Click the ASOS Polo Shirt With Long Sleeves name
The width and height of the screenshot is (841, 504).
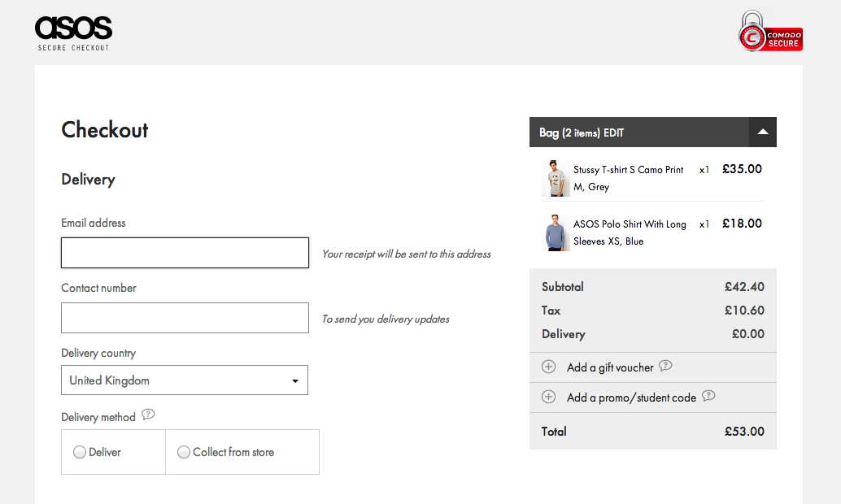[x=630, y=232]
